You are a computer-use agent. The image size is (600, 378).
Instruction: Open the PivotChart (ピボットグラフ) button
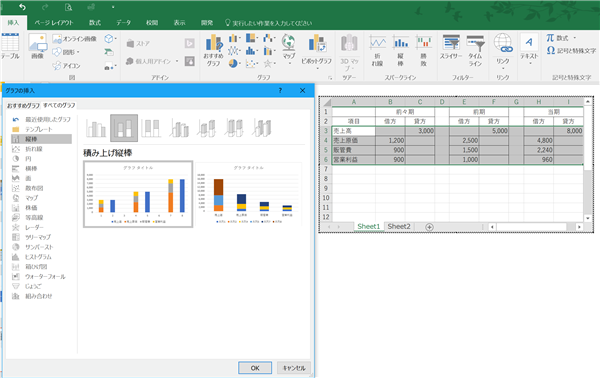316,51
